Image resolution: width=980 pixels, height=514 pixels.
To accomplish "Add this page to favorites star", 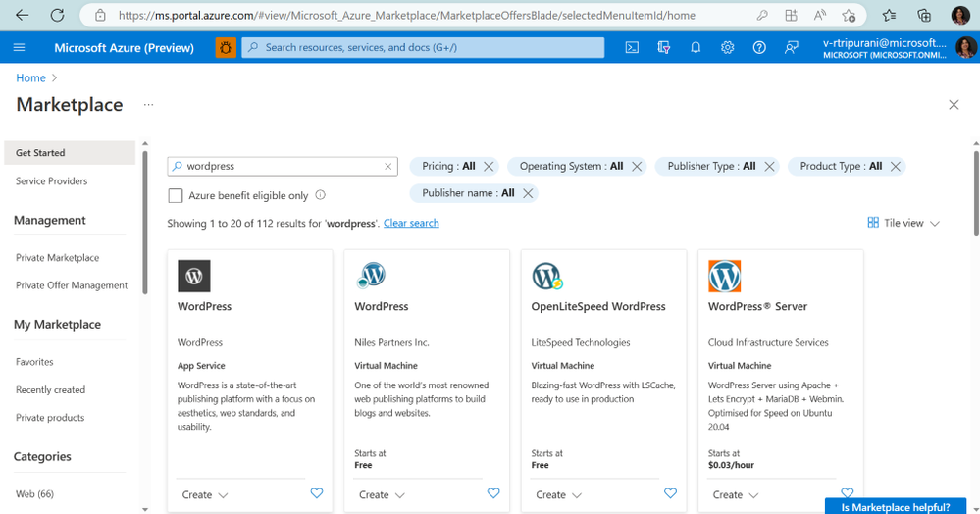I will (x=849, y=15).
